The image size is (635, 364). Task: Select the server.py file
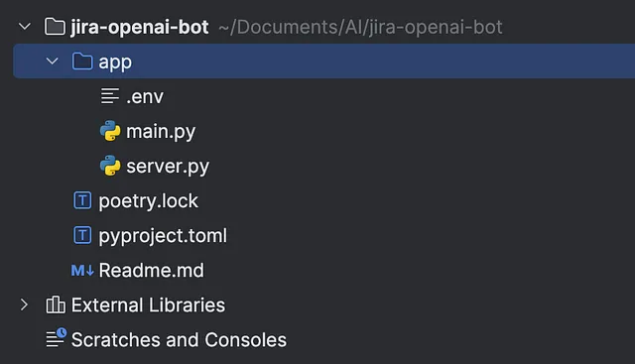click(168, 167)
